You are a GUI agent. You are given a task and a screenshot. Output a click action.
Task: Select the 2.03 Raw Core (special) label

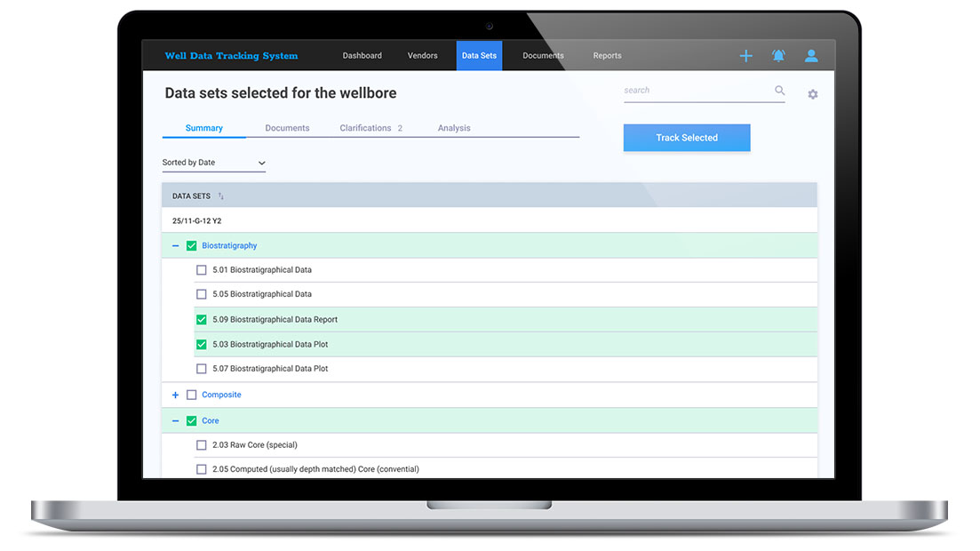(255, 445)
